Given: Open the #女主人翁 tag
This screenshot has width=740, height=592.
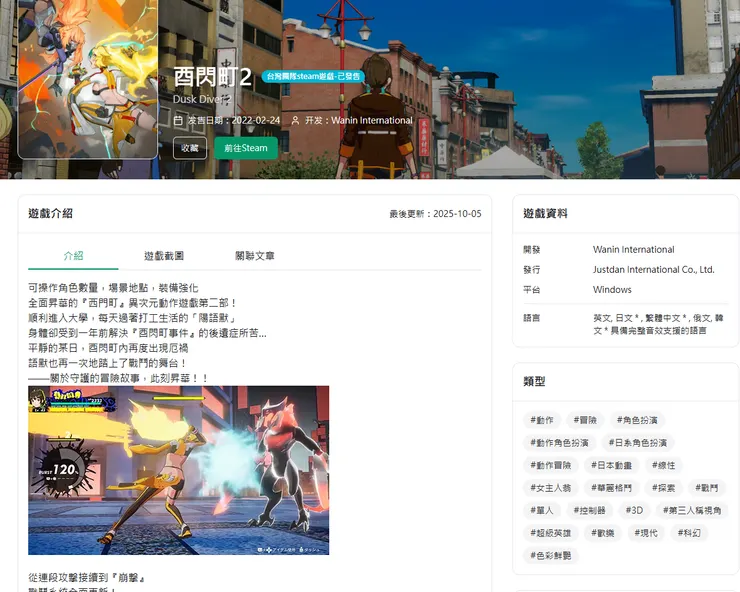Looking at the screenshot, I should 551,488.
